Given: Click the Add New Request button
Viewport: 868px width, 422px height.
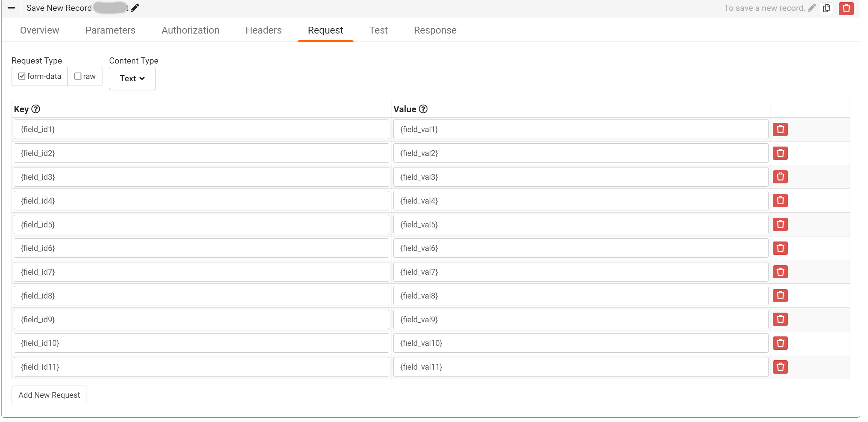Looking at the screenshot, I should [49, 395].
